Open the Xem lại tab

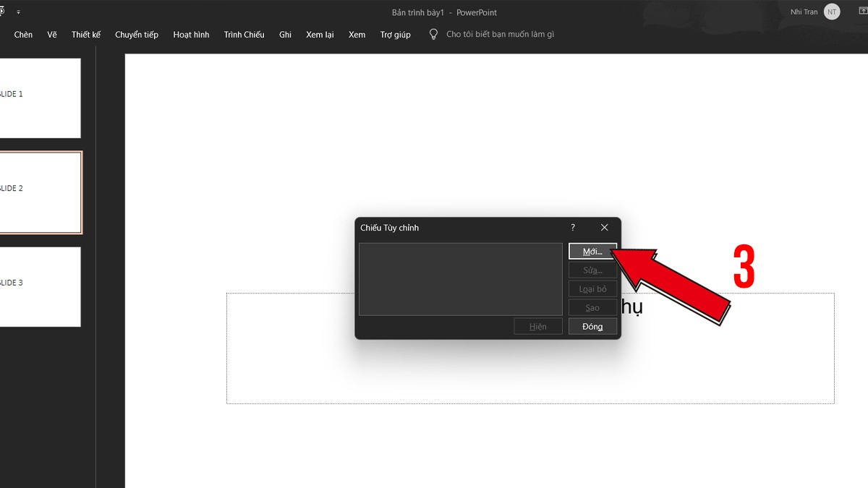(x=320, y=35)
